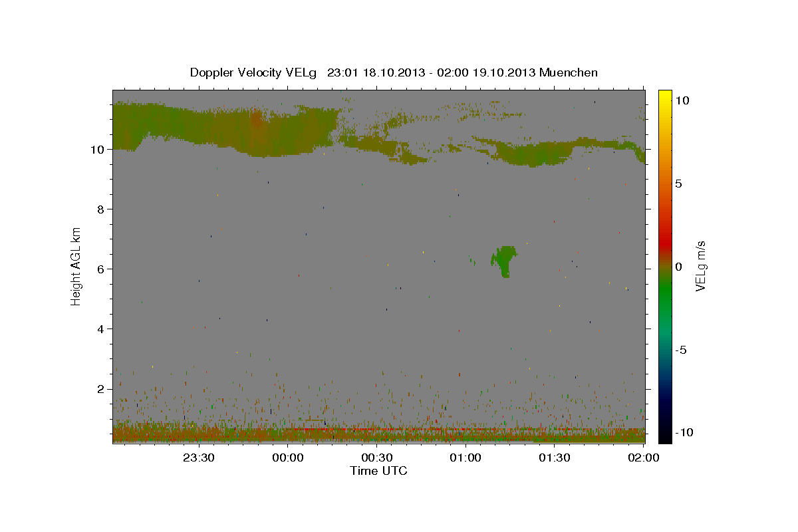Click the colorbar value '0'
The image size is (798, 532).
678,267
